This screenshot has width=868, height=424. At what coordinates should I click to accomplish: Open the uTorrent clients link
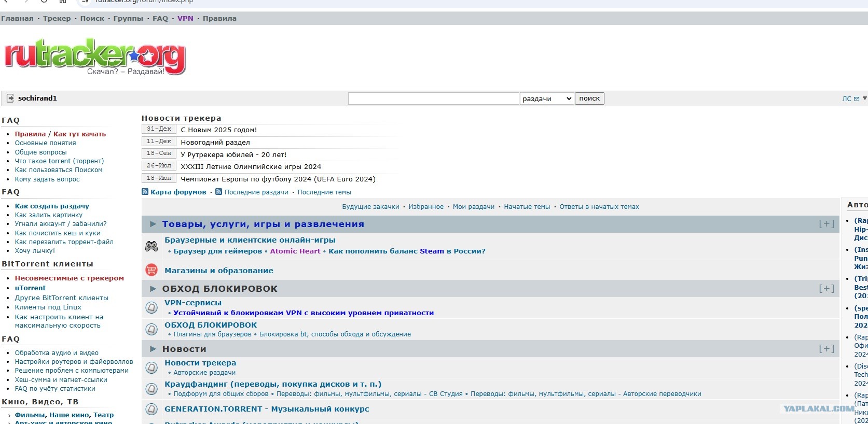tap(30, 288)
